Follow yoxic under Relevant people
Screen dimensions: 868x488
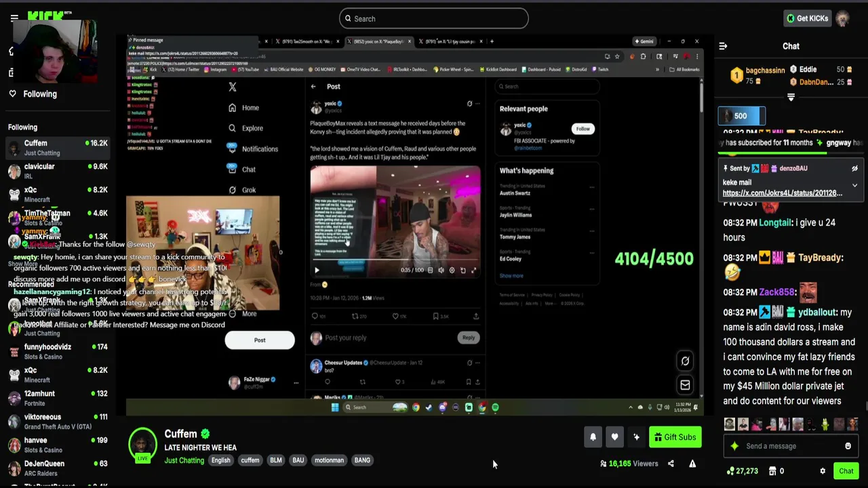(583, 129)
